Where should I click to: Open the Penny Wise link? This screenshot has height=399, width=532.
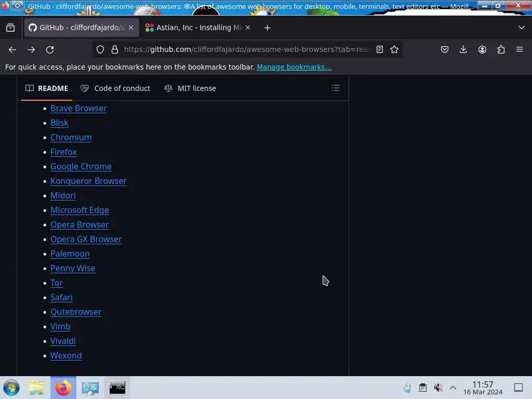73,269
